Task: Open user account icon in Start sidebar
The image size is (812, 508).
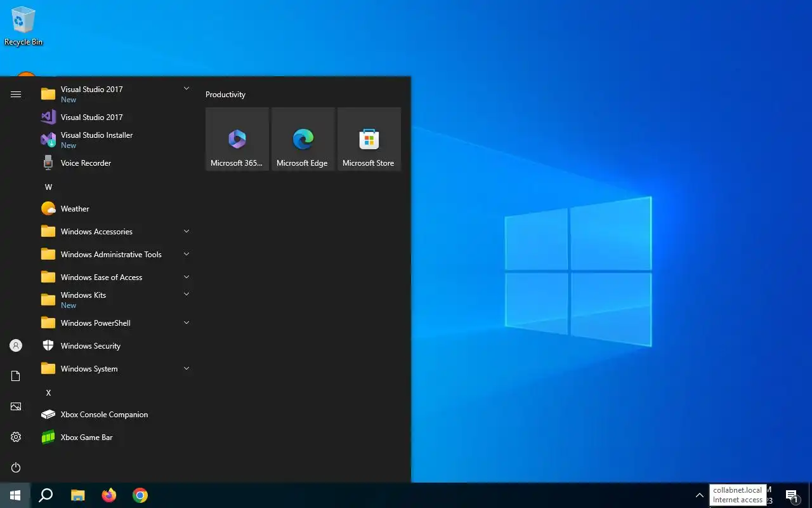Action: coord(16,345)
